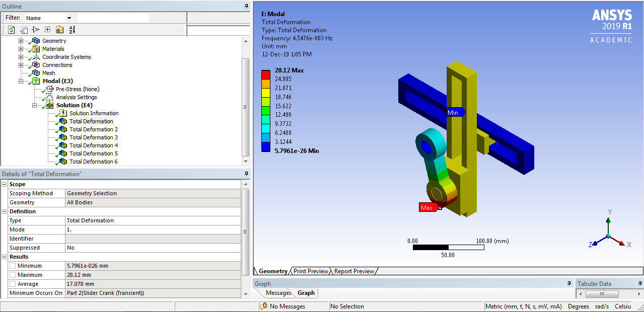Click the Refresh outline icon in Outline toolbar
Viewport: 644px width, 312px height.
click(11, 30)
